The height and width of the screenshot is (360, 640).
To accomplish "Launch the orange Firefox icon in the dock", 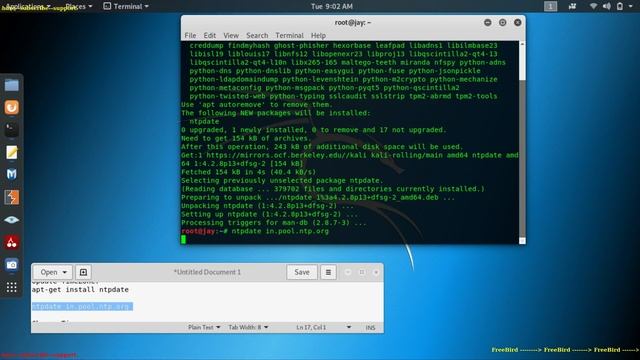I will point(11,107).
